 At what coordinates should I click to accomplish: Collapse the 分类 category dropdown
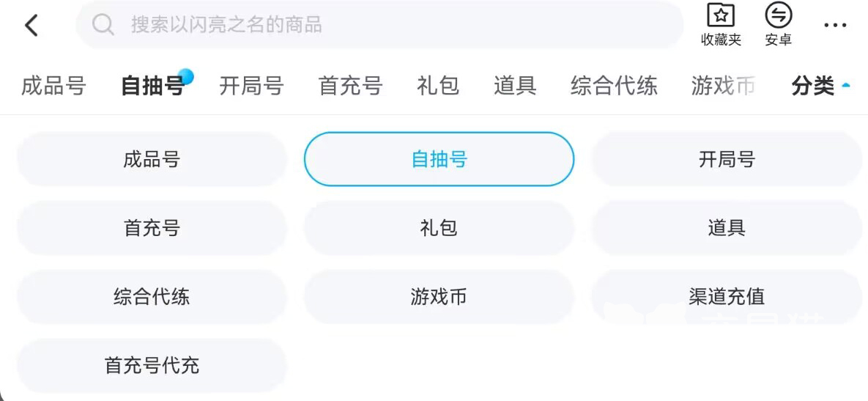[821, 86]
